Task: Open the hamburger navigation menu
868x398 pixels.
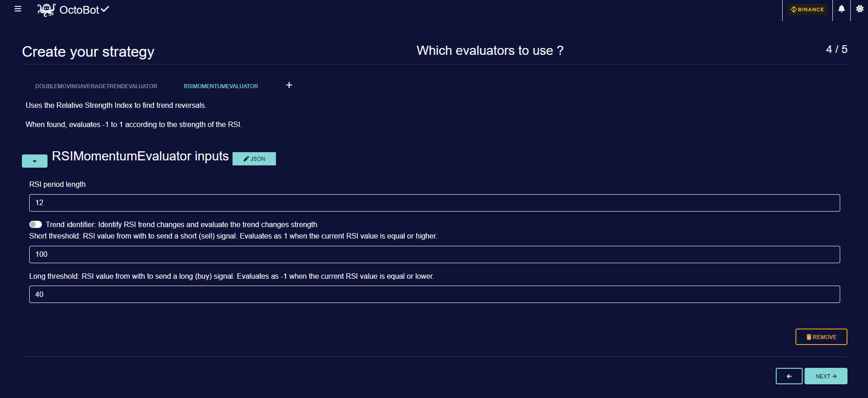Action: [x=18, y=9]
